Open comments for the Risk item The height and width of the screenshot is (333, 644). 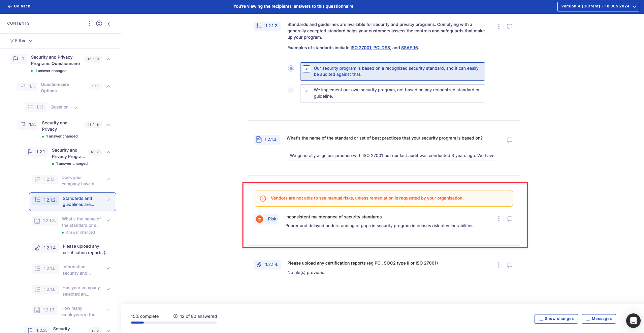[510, 219]
